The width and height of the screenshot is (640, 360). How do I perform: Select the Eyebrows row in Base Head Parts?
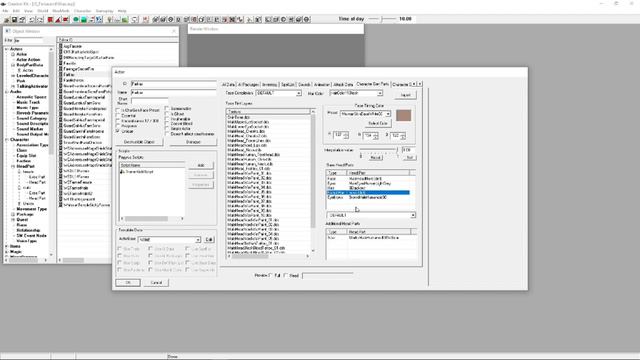[x=368, y=198]
